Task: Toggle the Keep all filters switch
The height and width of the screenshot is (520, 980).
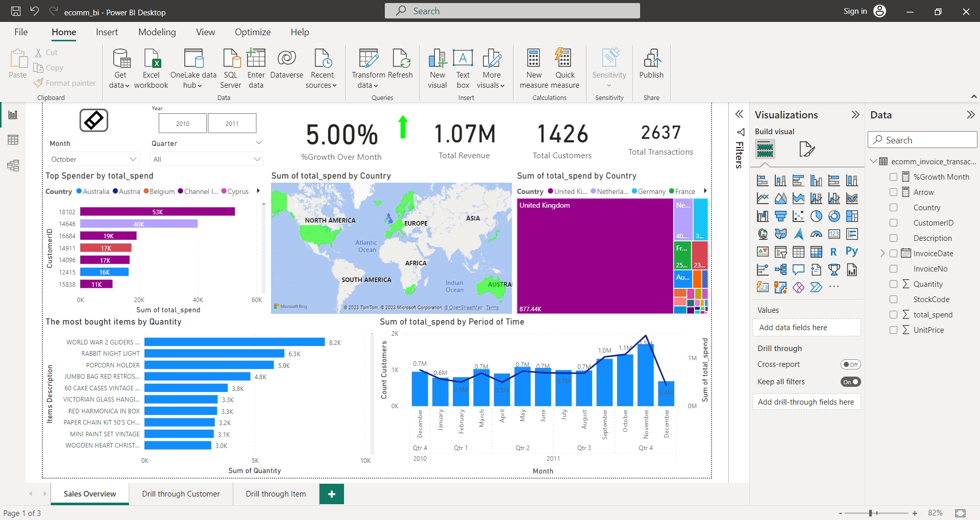Action: tap(850, 382)
